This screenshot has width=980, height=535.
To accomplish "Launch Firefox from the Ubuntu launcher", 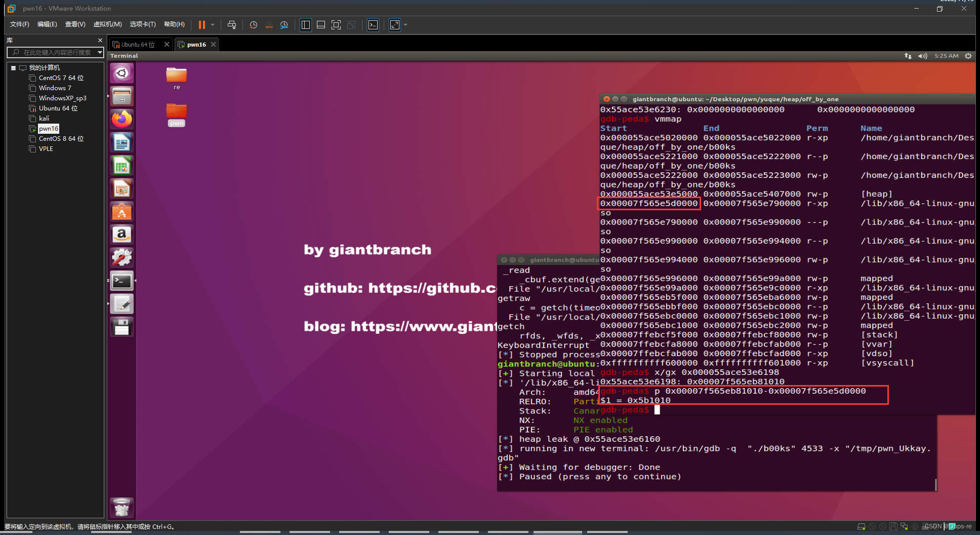I will (x=122, y=120).
